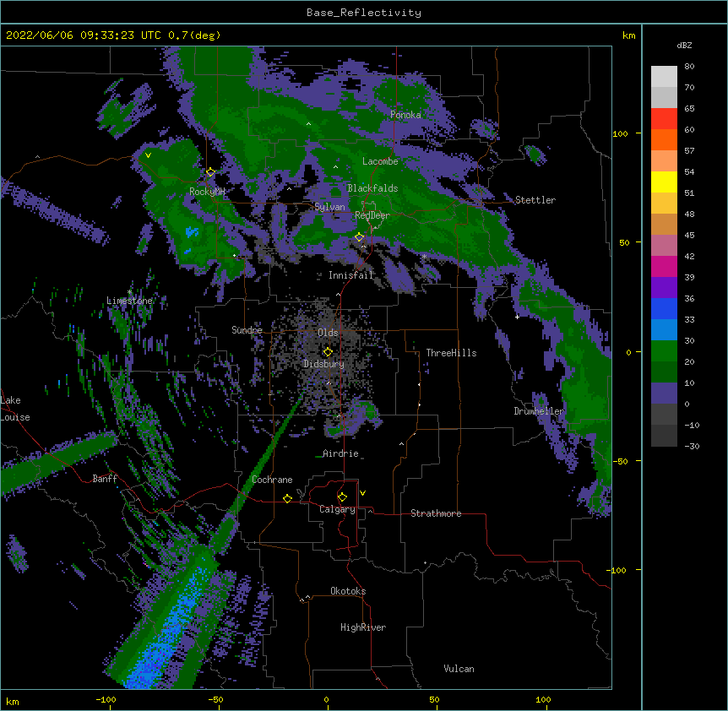Click the Okotoks label
Viewport: 728px width, 711px height.
click(x=348, y=591)
